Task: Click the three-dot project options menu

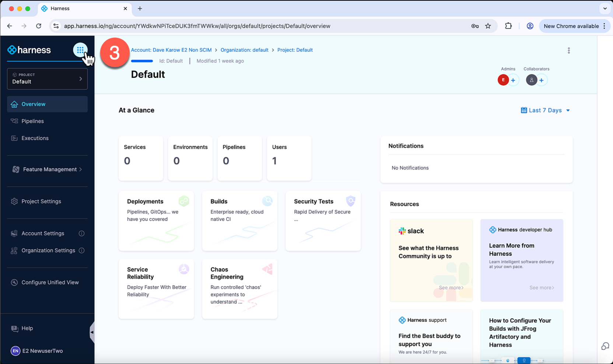Action: point(568,50)
